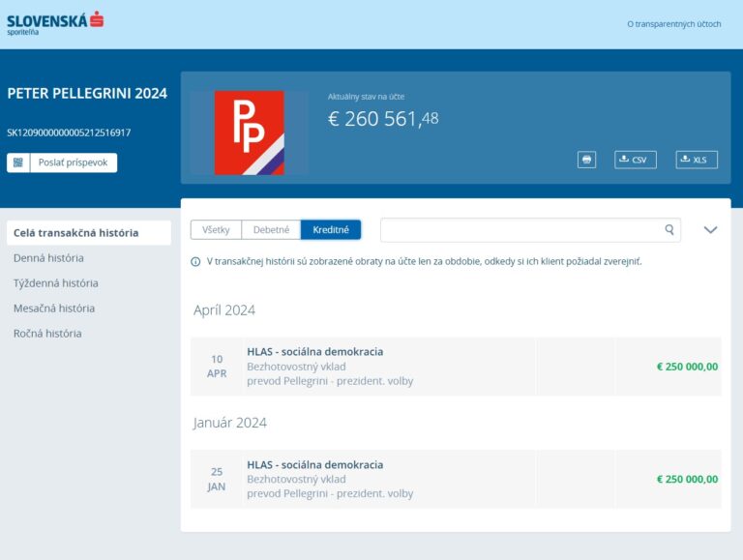Click into the transaction search field

520,230
